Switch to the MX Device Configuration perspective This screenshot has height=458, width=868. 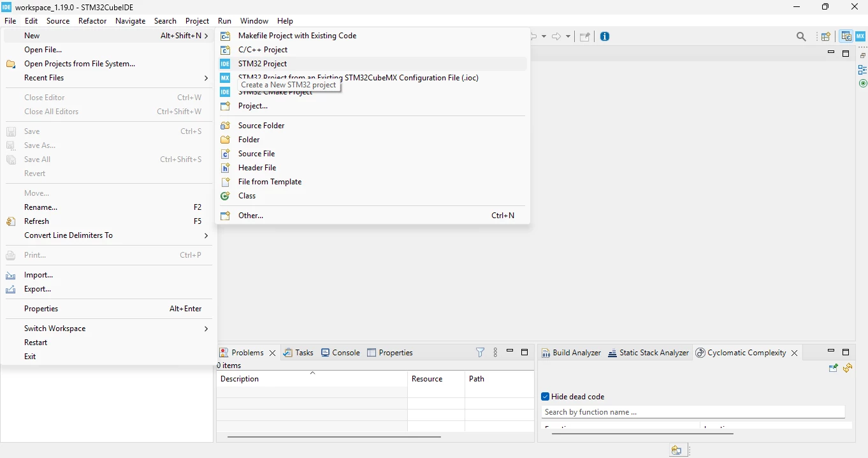[860, 36]
